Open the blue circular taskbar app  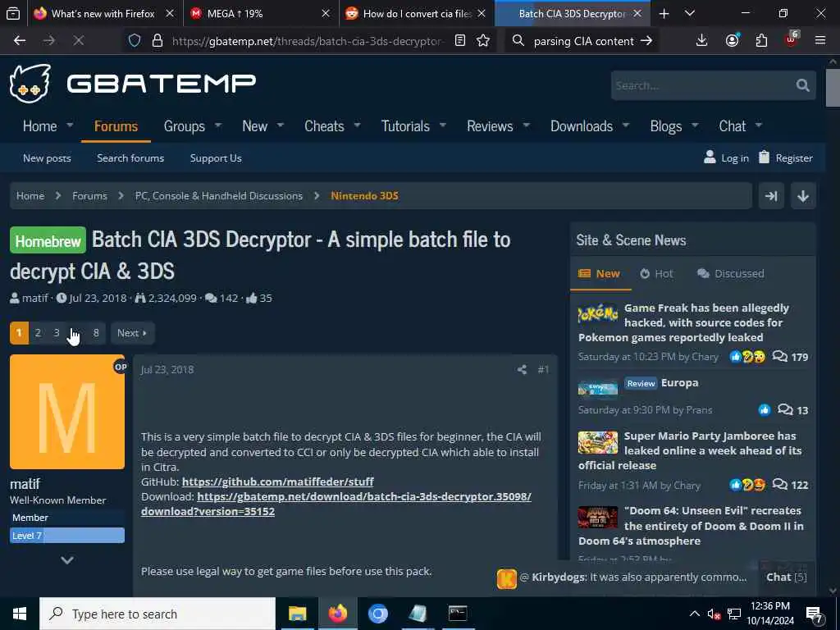[377, 614]
